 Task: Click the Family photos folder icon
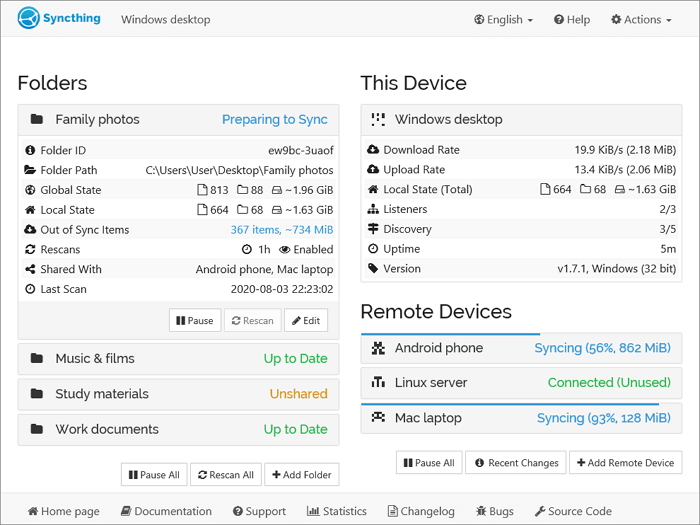click(37, 119)
